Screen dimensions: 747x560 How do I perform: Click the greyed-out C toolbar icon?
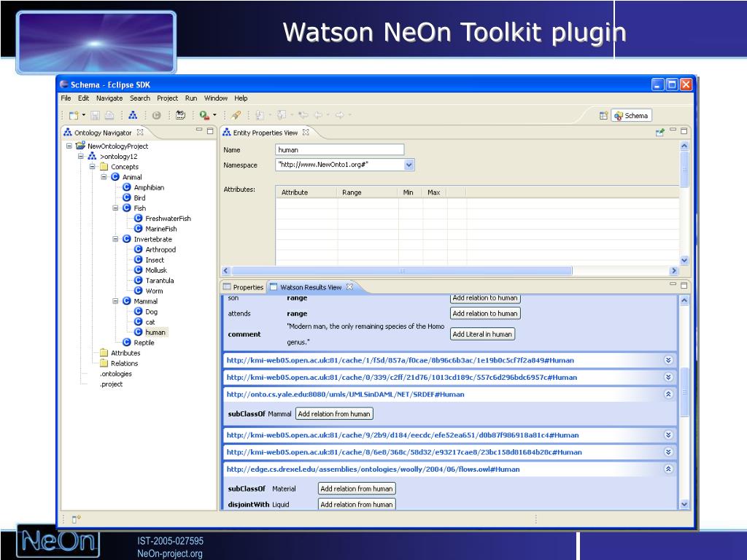tap(156, 115)
